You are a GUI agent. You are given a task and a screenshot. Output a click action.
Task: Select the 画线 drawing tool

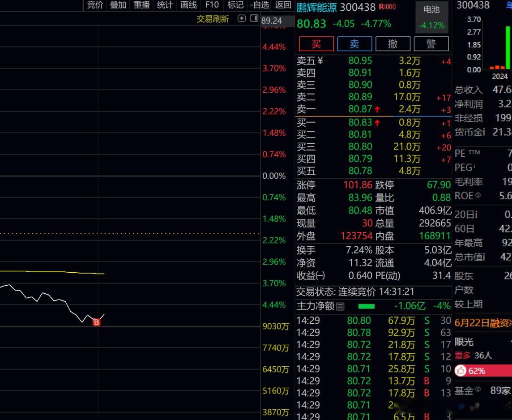[188, 5]
